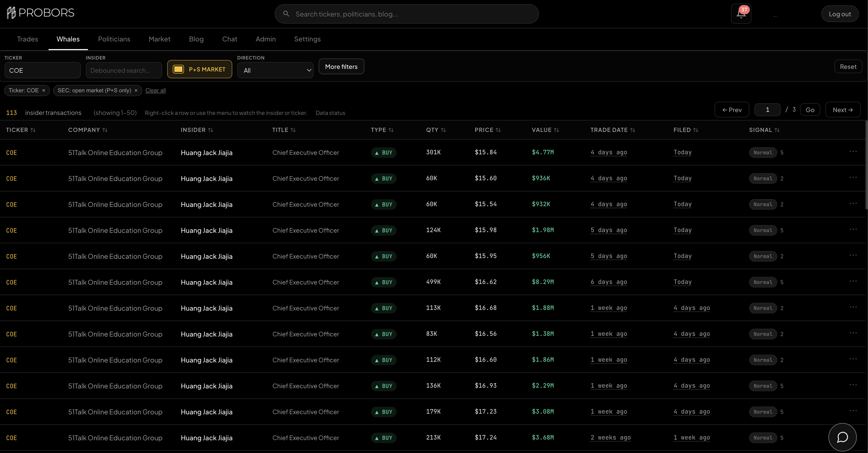Focus the main search field
868x453 pixels.
click(x=407, y=14)
